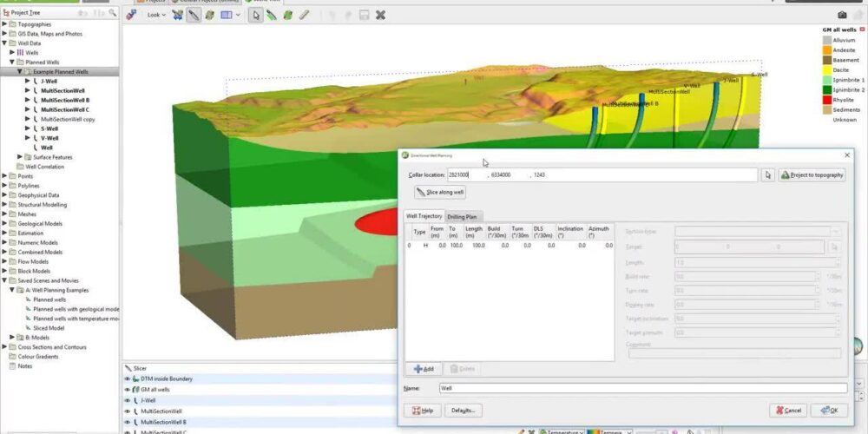Click the Name input field

pyautogui.click(x=643, y=388)
